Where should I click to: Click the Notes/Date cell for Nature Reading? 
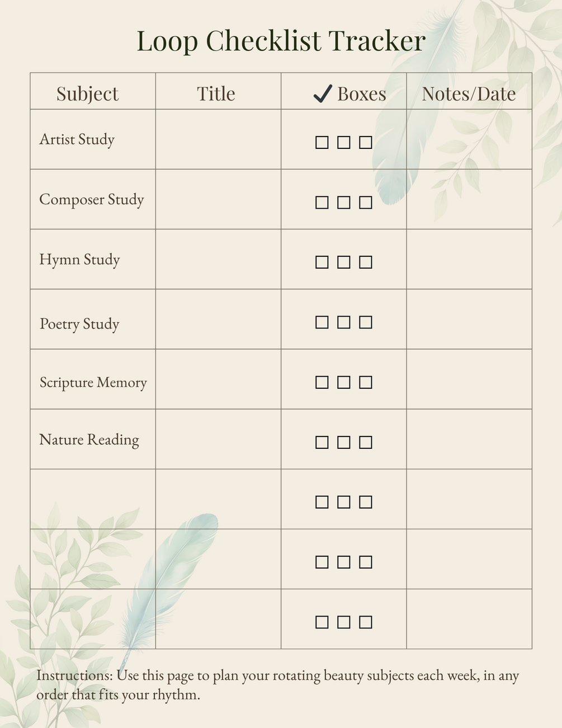[469, 439]
